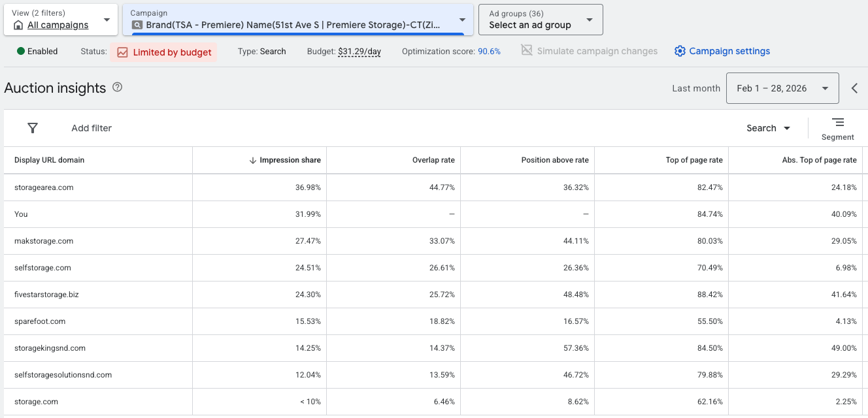Click Add filter field
Screen dimensions: 868x418
92,128
